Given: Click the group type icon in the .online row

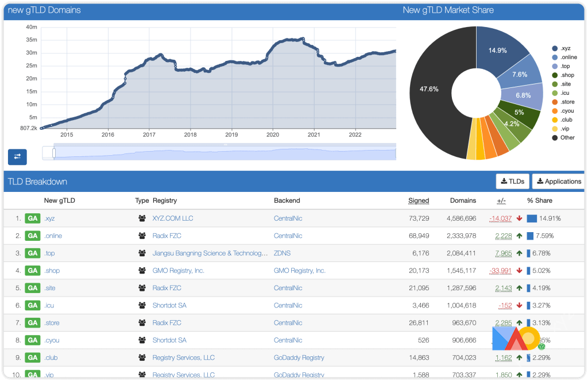Looking at the screenshot, I should (142, 236).
